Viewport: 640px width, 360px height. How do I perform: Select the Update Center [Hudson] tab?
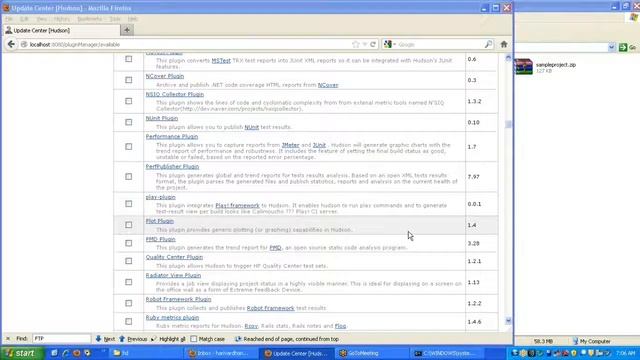(61, 30)
